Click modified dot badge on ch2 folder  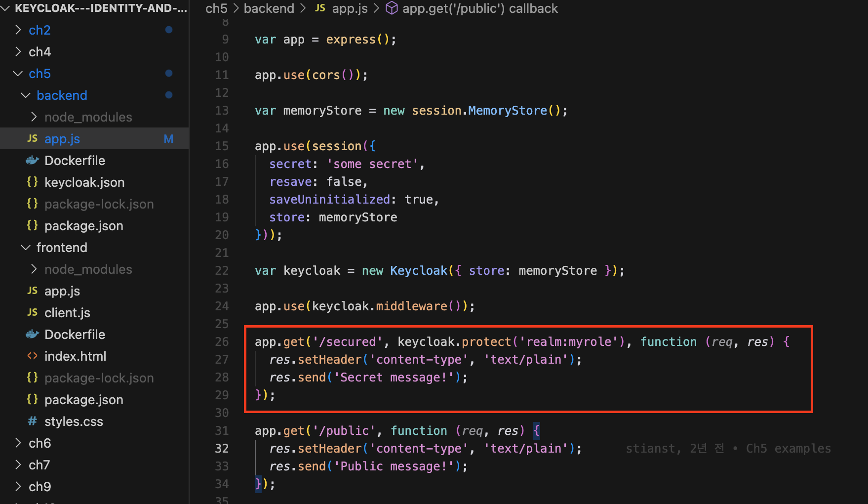coord(169,30)
